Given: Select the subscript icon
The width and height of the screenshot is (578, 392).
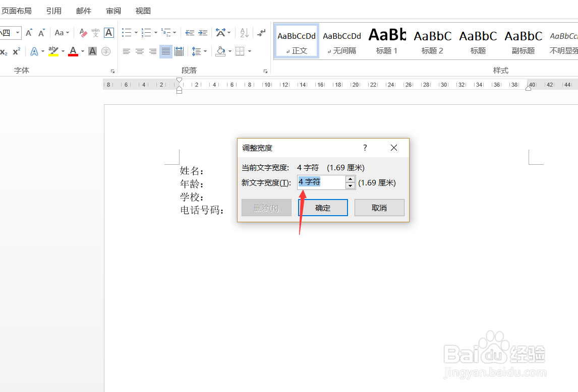Looking at the screenshot, I should pos(4,51).
